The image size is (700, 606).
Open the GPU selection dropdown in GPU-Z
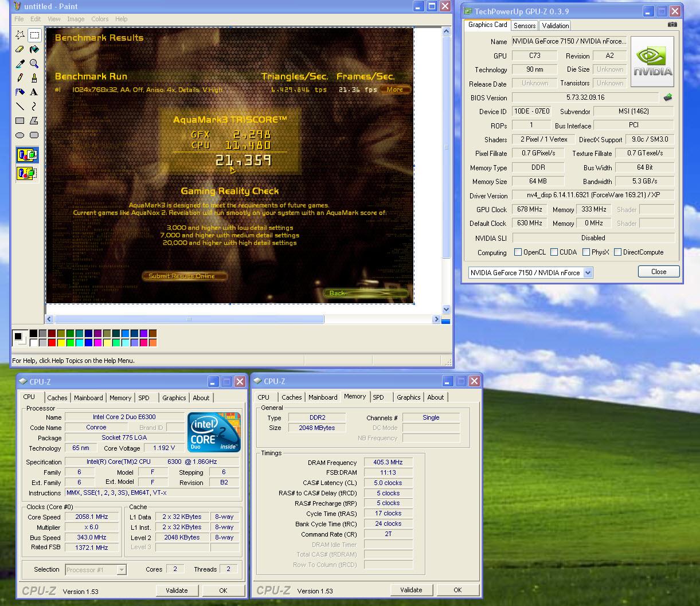coord(588,273)
